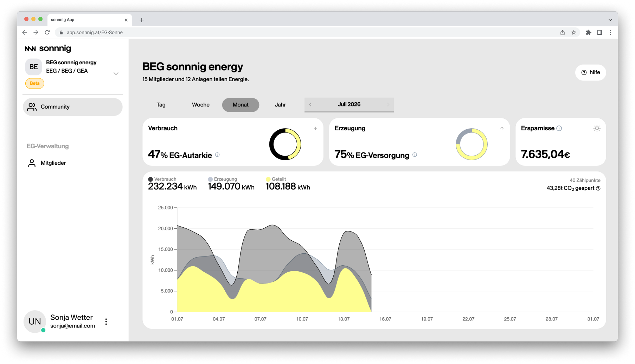The height and width of the screenshot is (364, 635).
Task: Click the sonnnig logo in sidebar
Action: (x=48, y=48)
